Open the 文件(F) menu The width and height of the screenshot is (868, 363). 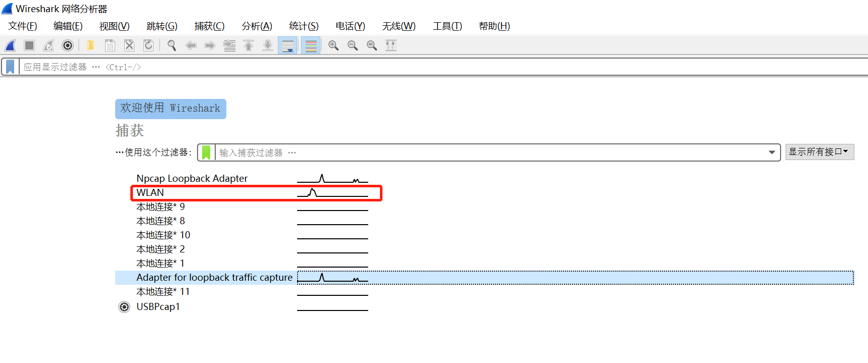(x=23, y=26)
